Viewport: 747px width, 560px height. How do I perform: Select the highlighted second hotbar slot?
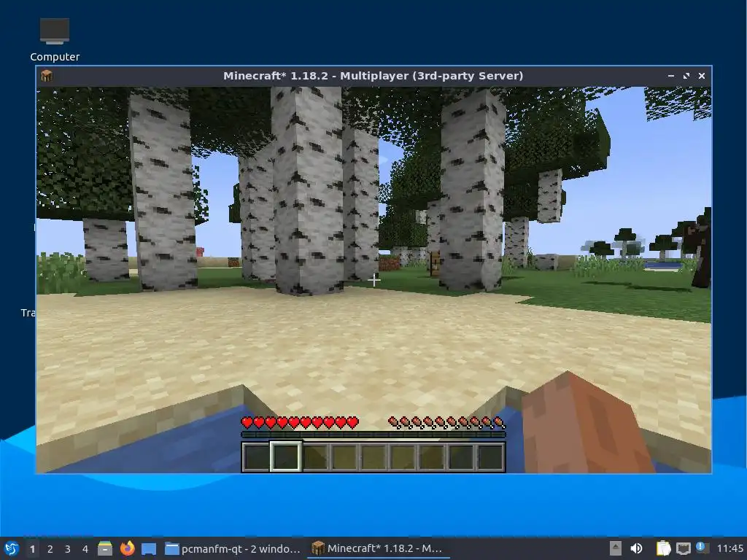coord(286,456)
